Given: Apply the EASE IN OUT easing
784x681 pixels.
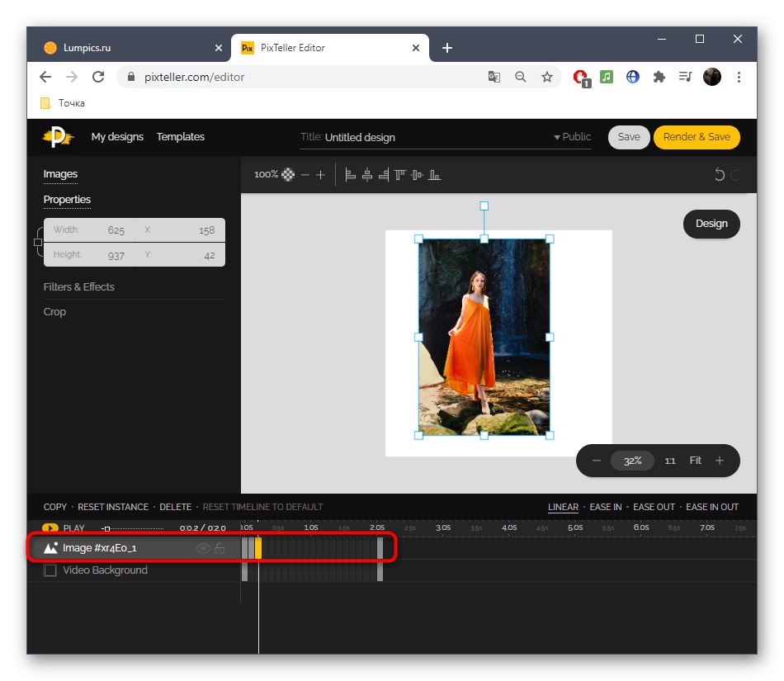Looking at the screenshot, I should (711, 507).
